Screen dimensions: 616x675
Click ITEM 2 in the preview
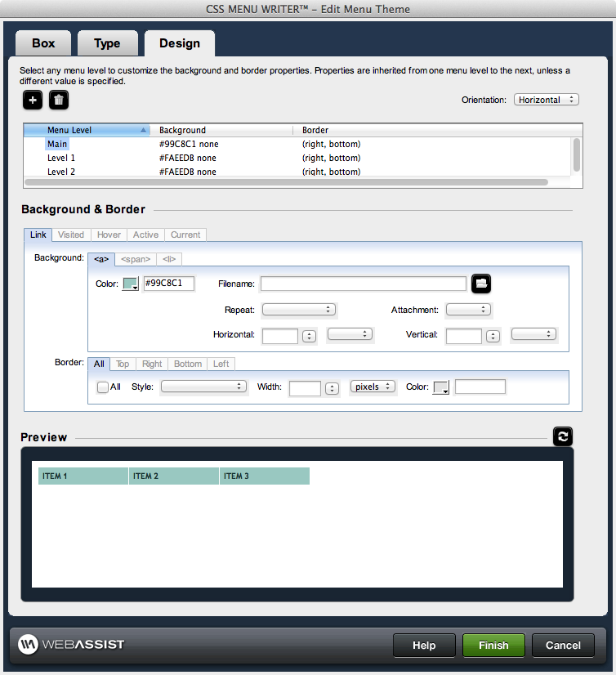[x=174, y=476]
